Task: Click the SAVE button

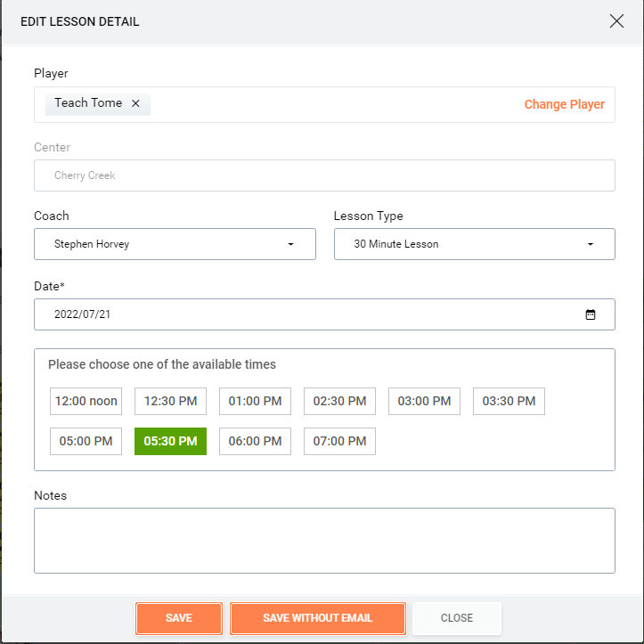Action: tap(179, 618)
